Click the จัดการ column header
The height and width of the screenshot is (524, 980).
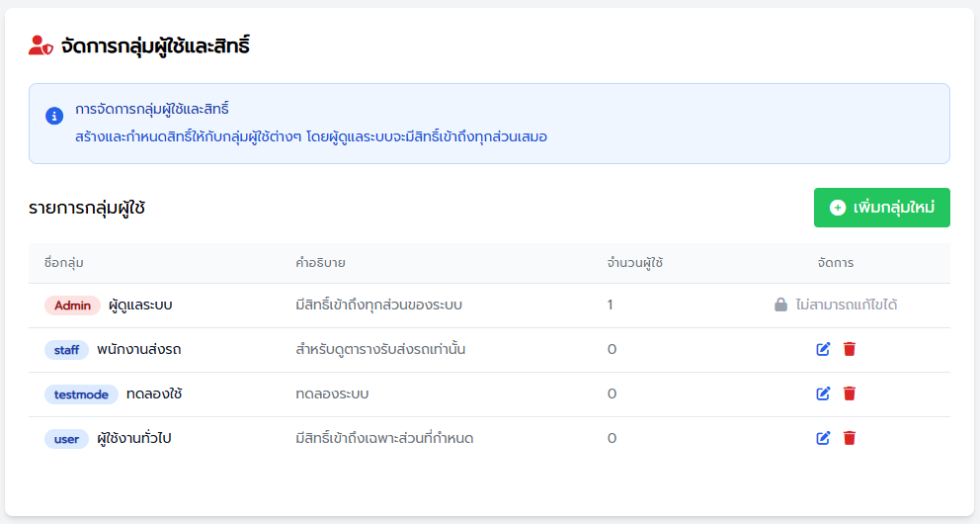836,263
